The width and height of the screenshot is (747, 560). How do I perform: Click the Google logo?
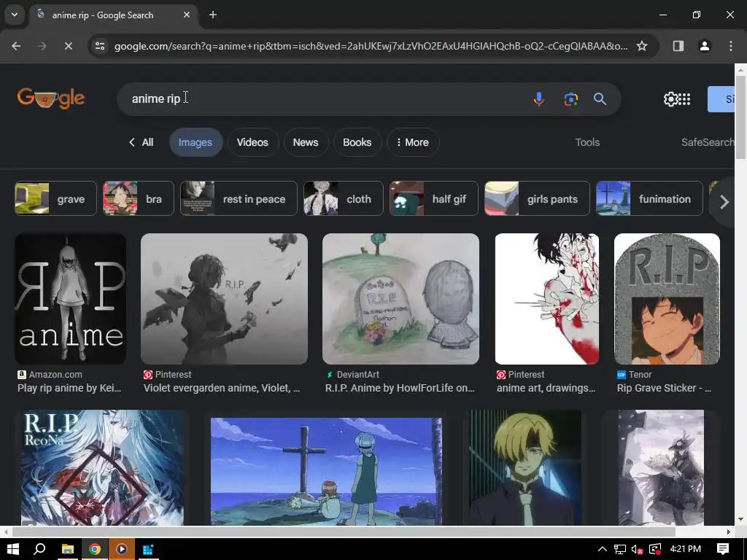51,98
